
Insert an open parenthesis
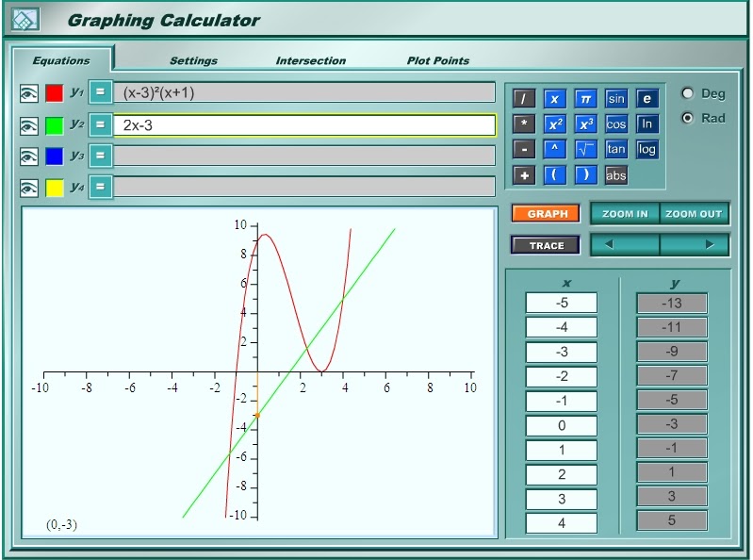(x=555, y=175)
